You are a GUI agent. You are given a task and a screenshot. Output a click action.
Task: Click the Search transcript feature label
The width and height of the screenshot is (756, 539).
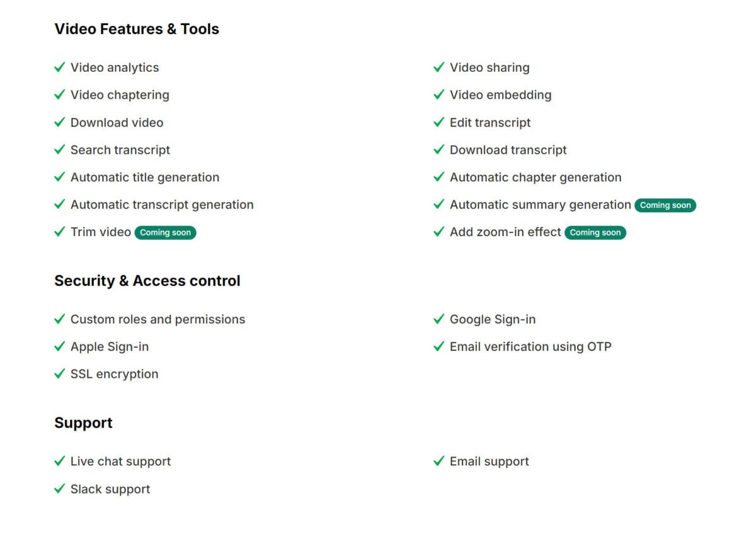point(120,150)
